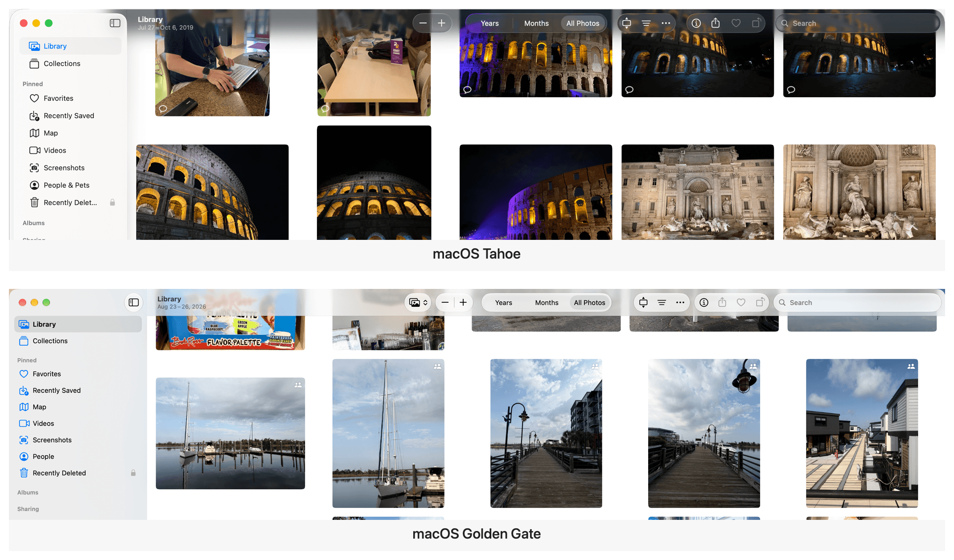Open Map in the Golden Gate sidebar

tap(78, 407)
